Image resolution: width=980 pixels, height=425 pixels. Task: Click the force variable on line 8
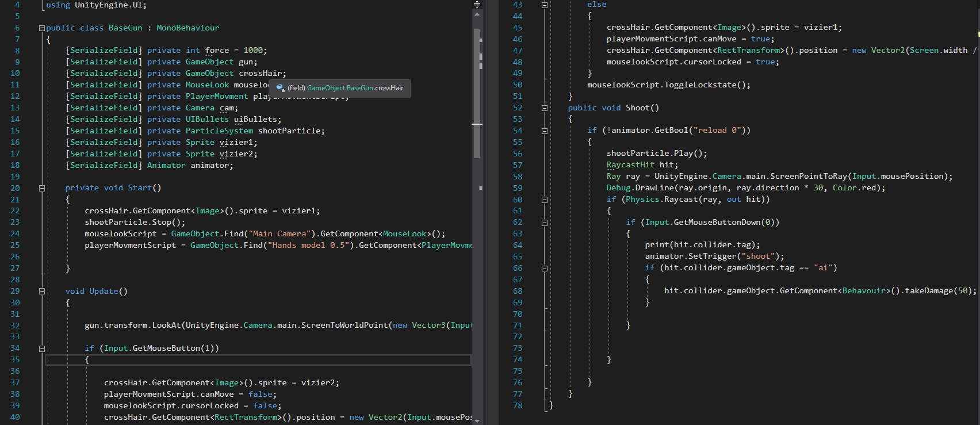click(217, 51)
